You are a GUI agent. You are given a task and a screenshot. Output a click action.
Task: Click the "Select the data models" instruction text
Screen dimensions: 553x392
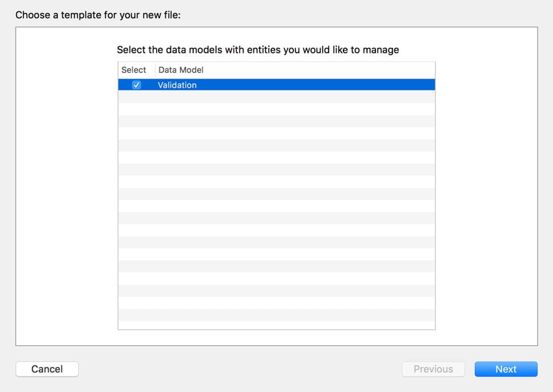(258, 49)
